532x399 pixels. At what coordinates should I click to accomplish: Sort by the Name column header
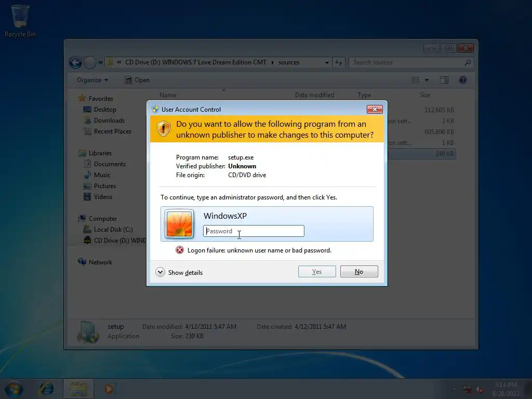[168, 95]
